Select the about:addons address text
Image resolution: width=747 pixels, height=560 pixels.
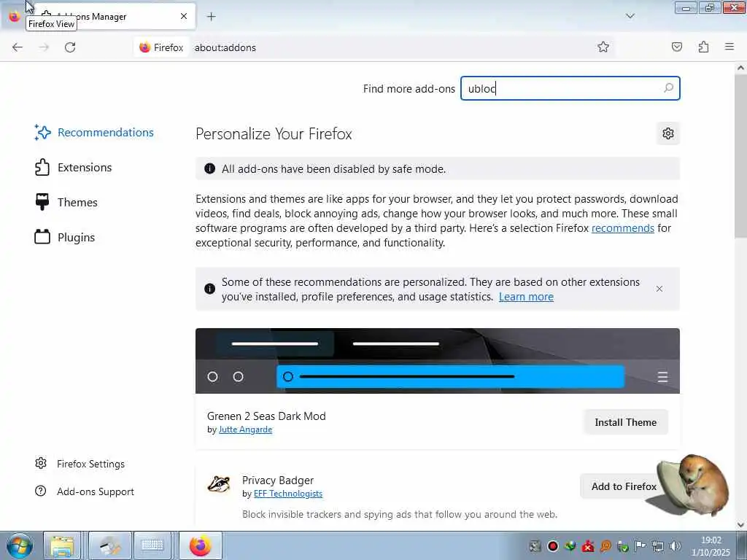pos(225,47)
